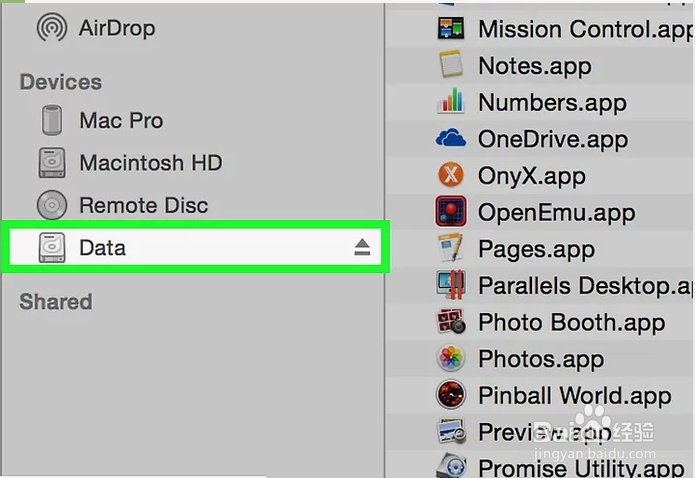Click the OpenEmu.app joystick icon
This screenshot has width=695, height=478.
pyautogui.click(x=451, y=212)
